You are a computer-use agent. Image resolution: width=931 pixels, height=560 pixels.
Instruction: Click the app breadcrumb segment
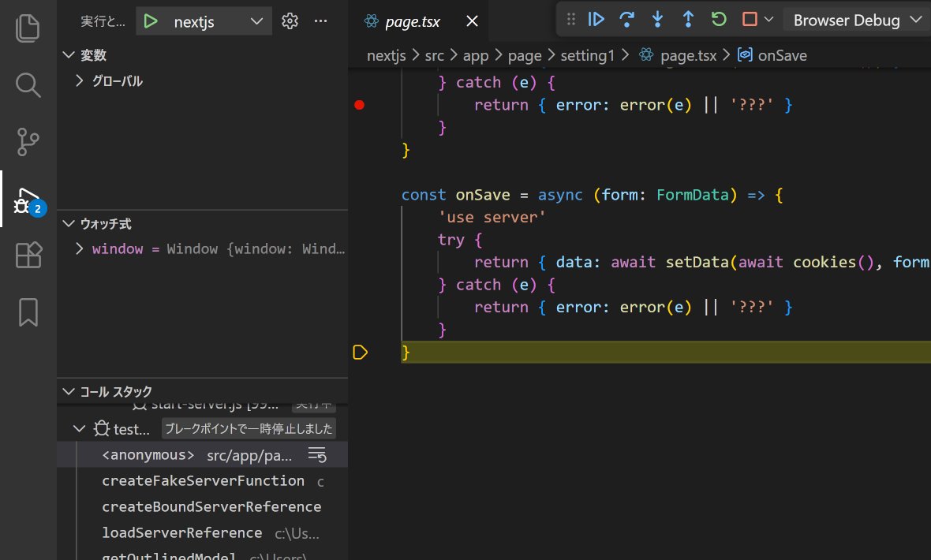pyautogui.click(x=476, y=56)
